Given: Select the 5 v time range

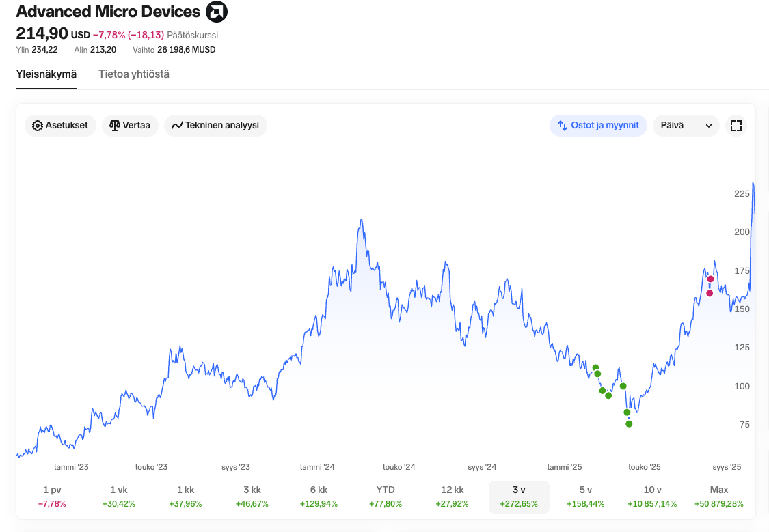Looking at the screenshot, I should (x=586, y=496).
